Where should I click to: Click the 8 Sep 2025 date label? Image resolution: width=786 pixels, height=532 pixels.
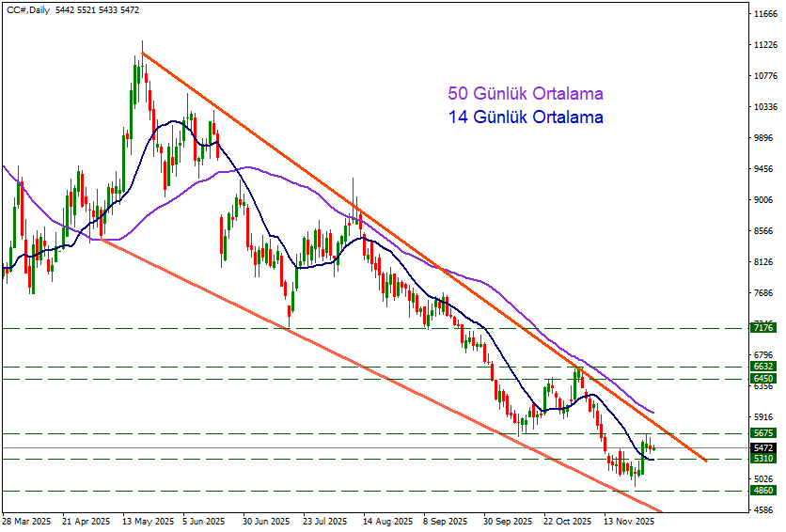click(x=445, y=520)
